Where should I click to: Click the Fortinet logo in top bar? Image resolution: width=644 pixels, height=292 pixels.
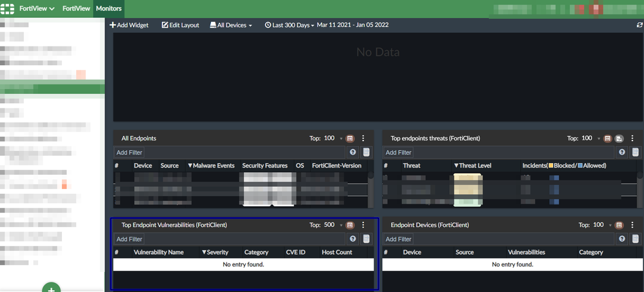tap(9, 8)
